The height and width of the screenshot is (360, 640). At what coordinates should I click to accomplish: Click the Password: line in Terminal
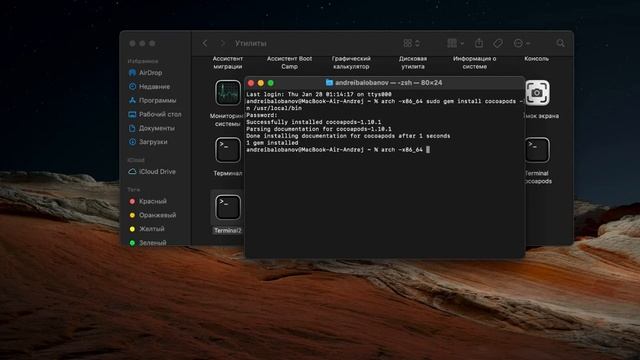click(262, 115)
